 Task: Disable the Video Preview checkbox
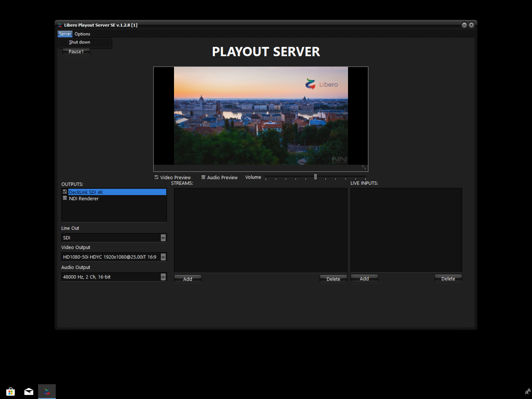point(157,177)
